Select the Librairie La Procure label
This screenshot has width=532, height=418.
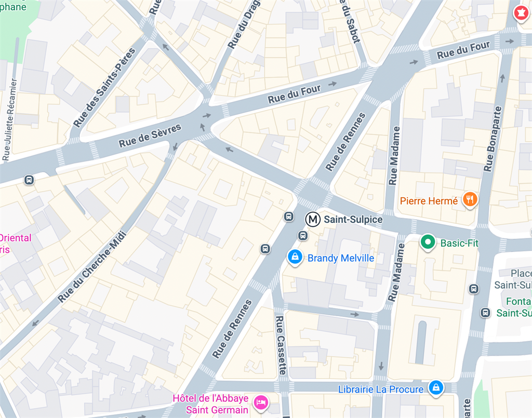point(381,389)
